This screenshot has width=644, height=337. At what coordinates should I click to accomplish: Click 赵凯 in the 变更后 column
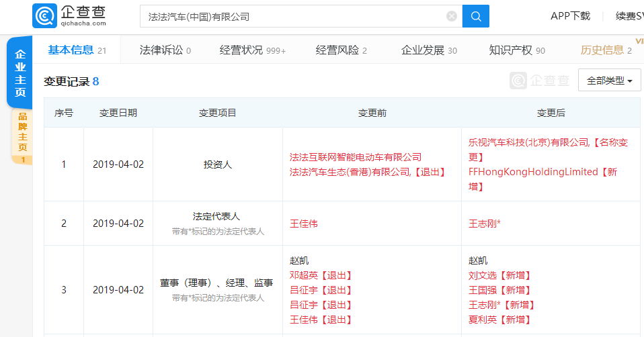pyautogui.click(x=478, y=260)
